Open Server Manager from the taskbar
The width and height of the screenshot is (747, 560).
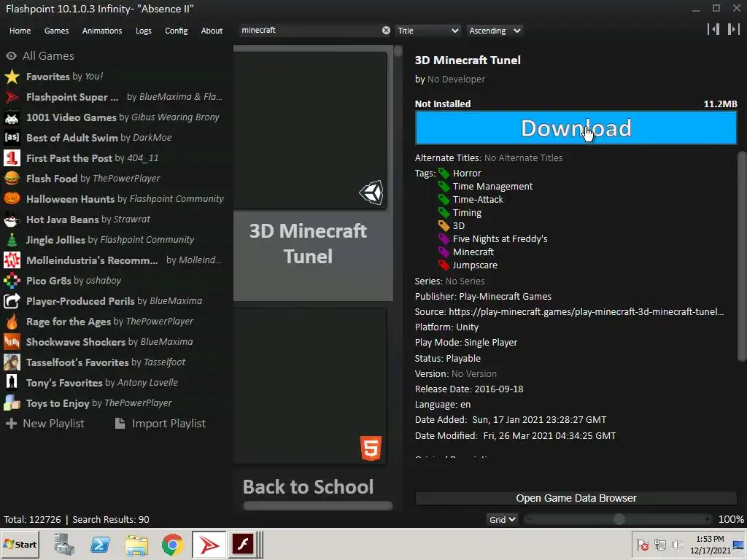click(x=64, y=545)
